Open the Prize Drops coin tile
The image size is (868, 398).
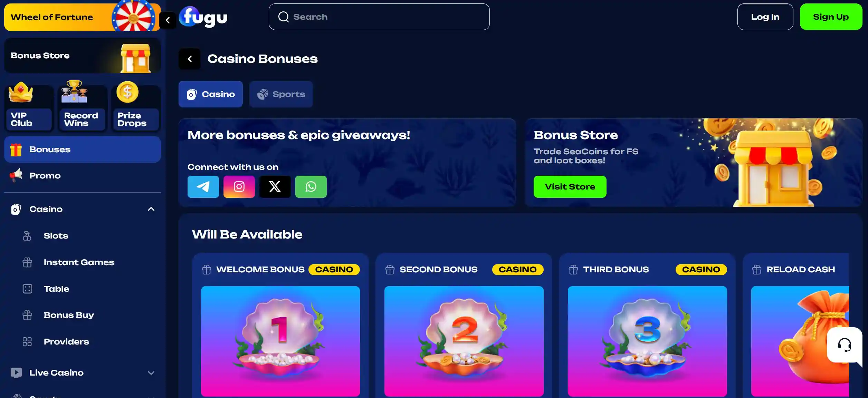pos(136,107)
